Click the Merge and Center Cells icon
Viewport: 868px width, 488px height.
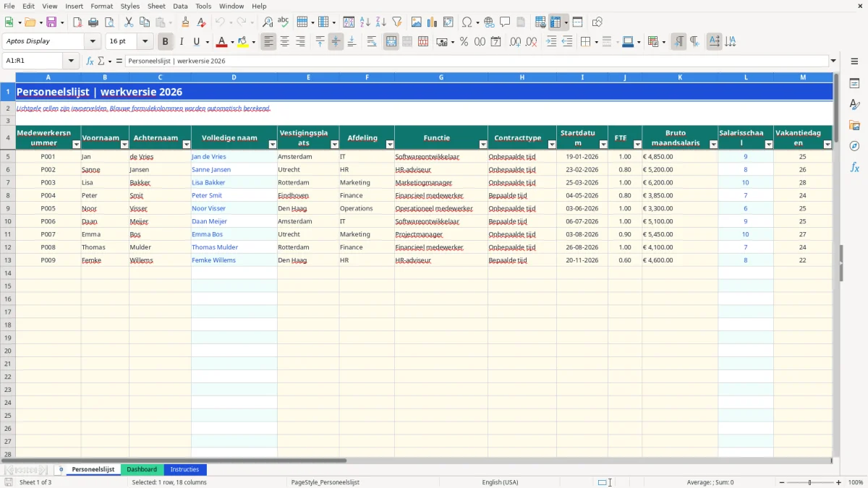coord(391,42)
